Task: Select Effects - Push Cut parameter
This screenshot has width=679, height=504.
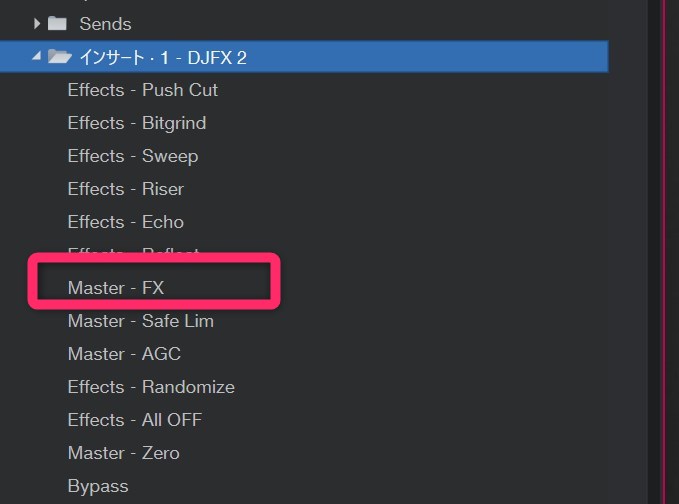Action: 142,90
